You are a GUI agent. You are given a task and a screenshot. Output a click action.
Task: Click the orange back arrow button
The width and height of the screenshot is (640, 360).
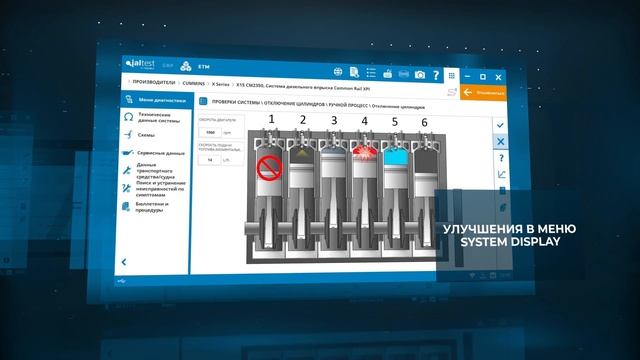click(x=484, y=93)
